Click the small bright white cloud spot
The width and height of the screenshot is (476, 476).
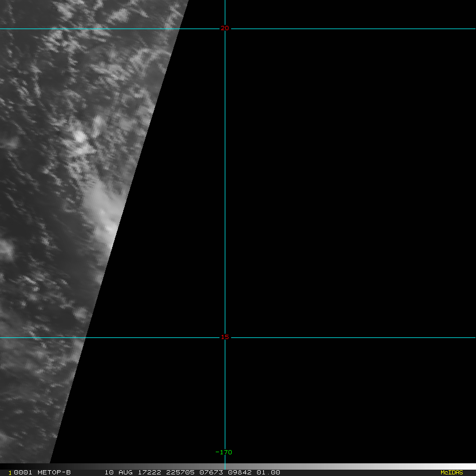(x=80, y=136)
